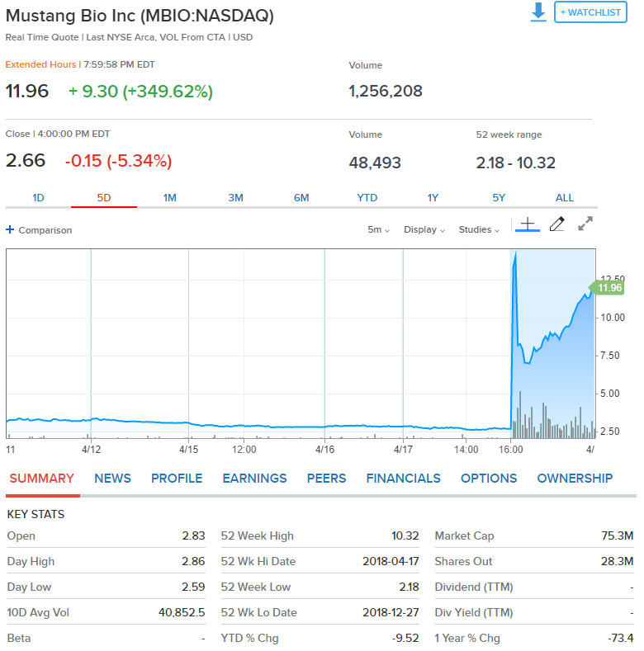The height and width of the screenshot is (651, 644).
Task: Click the Beta label
Action: tap(19, 638)
